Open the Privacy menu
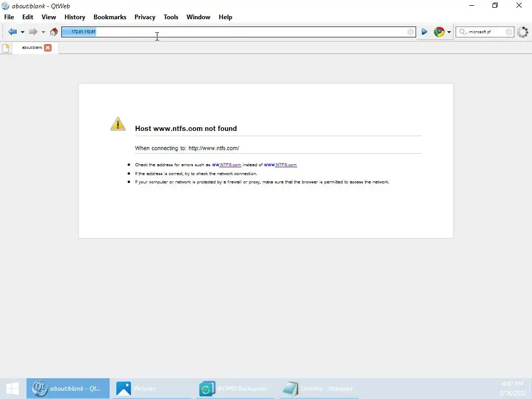 click(x=145, y=17)
